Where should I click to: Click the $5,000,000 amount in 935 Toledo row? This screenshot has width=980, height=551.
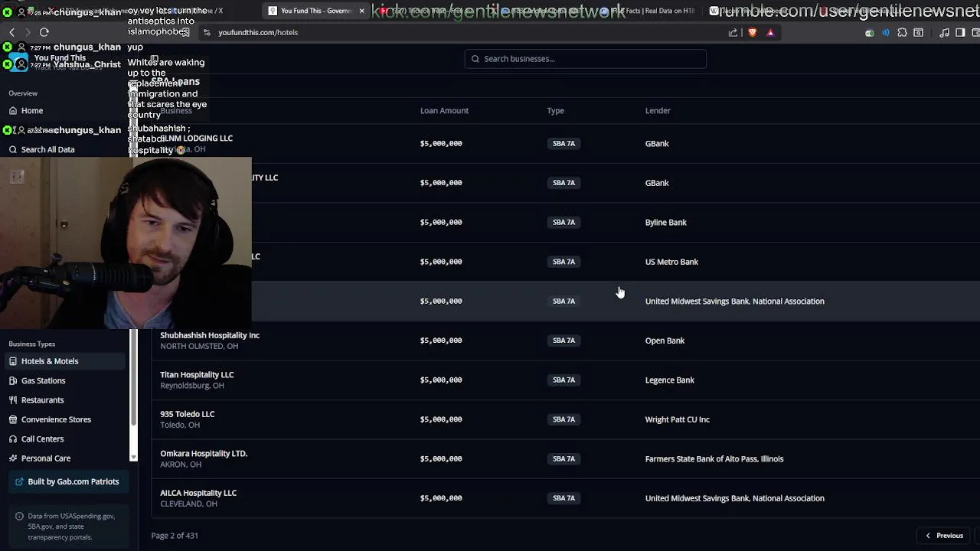pyautogui.click(x=441, y=419)
